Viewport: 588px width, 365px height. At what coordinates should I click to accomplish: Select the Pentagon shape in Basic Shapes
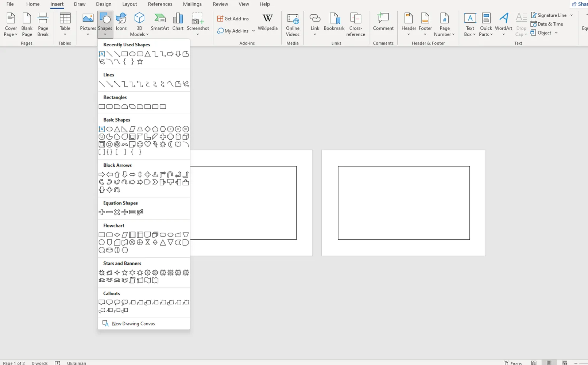coord(155,129)
